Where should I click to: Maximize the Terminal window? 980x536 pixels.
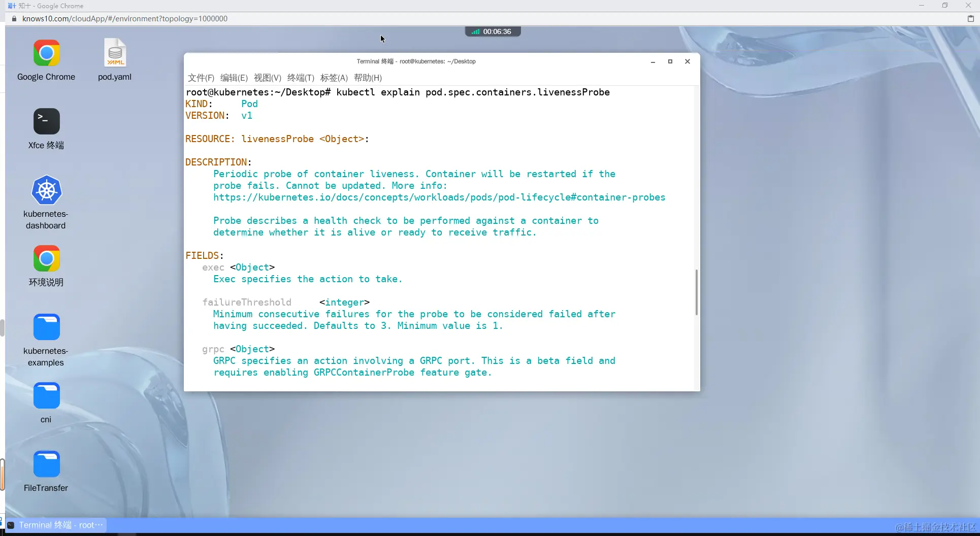click(670, 61)
